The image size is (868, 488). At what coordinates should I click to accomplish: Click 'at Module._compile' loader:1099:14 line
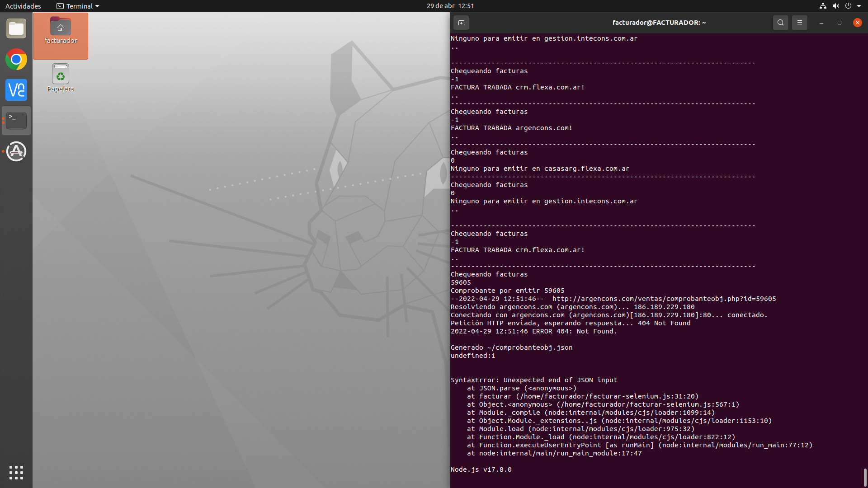click(591, 413)
